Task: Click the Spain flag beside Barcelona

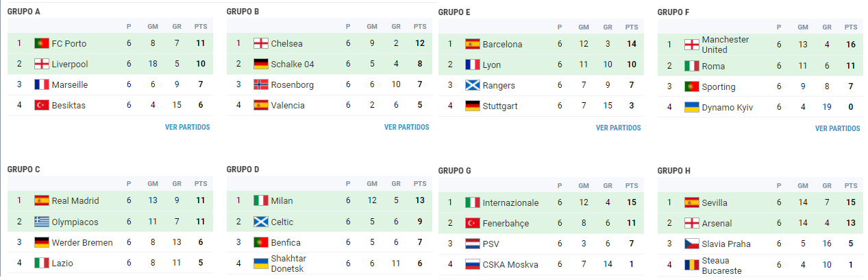Action: click(x=473, y=44)
